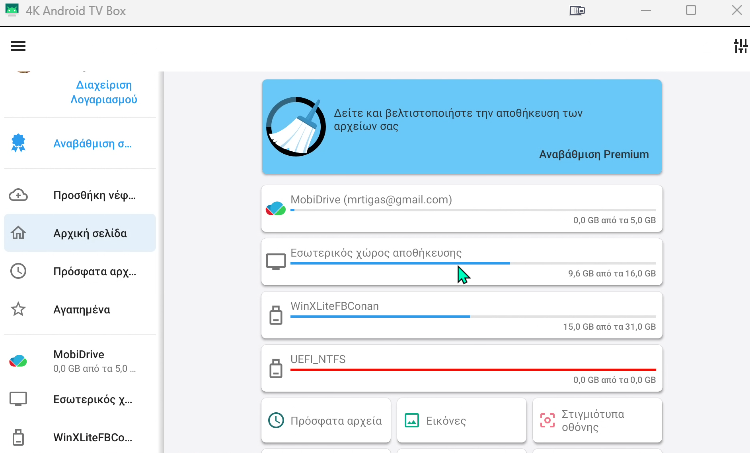Screen dimensions: 750x453
Task: Click the screen cast icon in title bar
Action: 577,10
